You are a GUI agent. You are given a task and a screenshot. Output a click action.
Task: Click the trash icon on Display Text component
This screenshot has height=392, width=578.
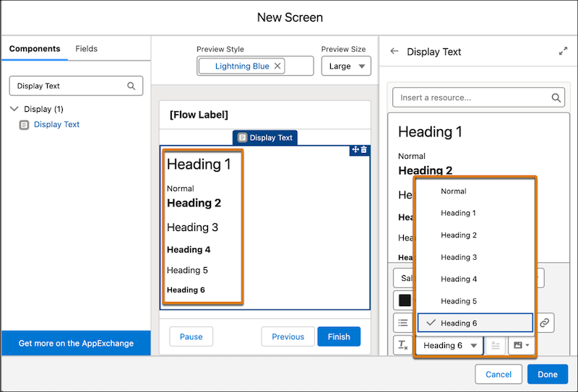364,149
